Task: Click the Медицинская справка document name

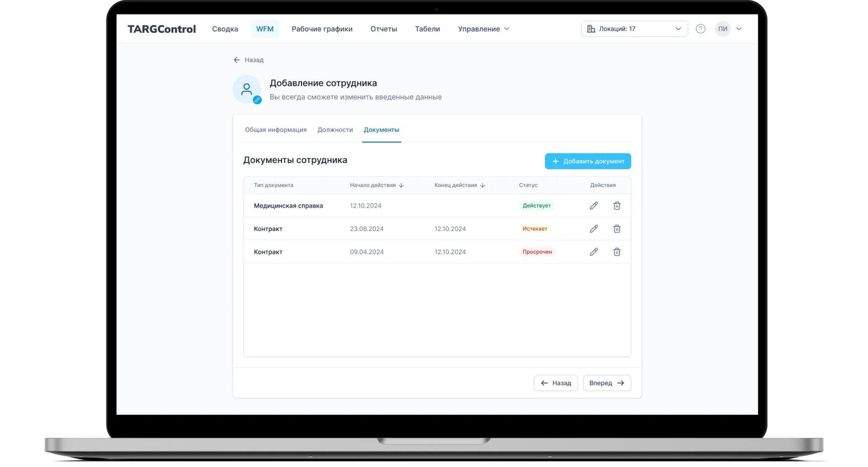Action: [288, 205]
